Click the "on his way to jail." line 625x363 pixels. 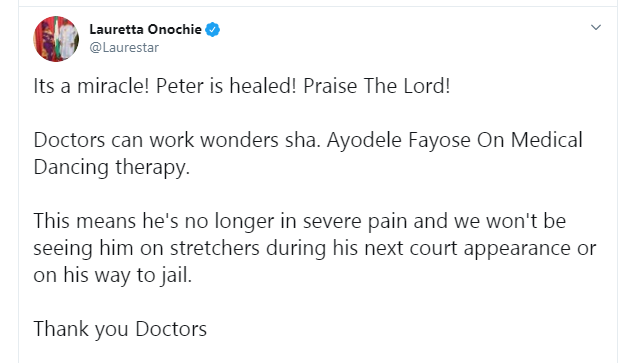pos(112,275)
